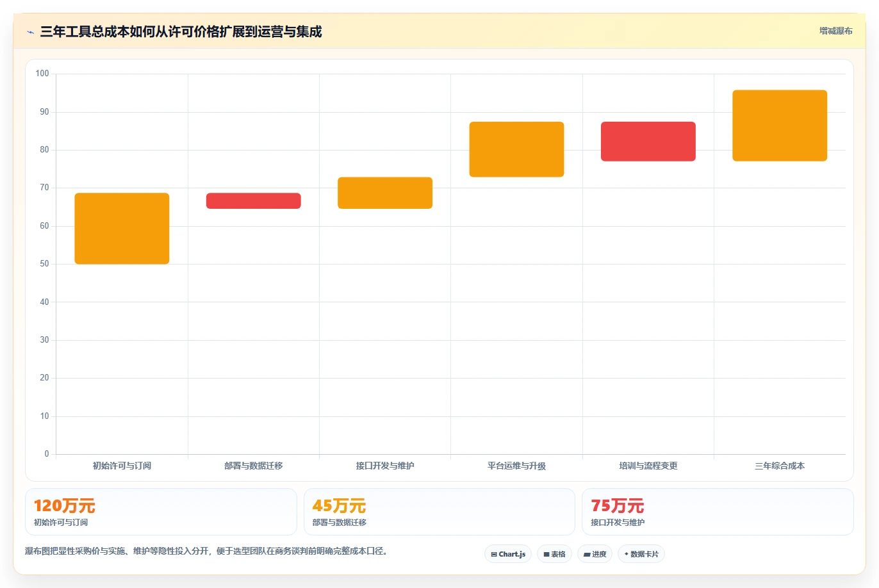This screenshot has width=879, height=588.
Task: Click the y-axis value 0
Action: tap(47, 454)
